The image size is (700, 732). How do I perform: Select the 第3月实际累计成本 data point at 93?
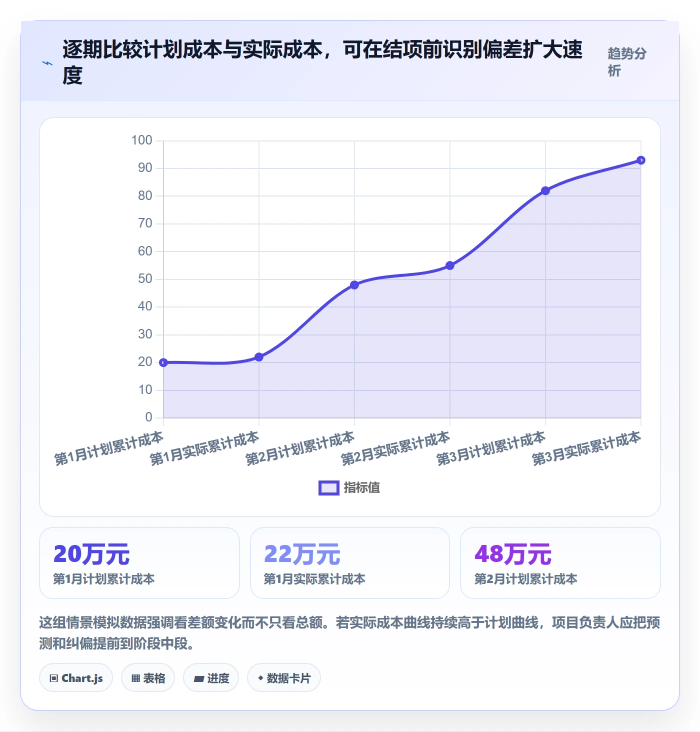[x=641, y=160]
